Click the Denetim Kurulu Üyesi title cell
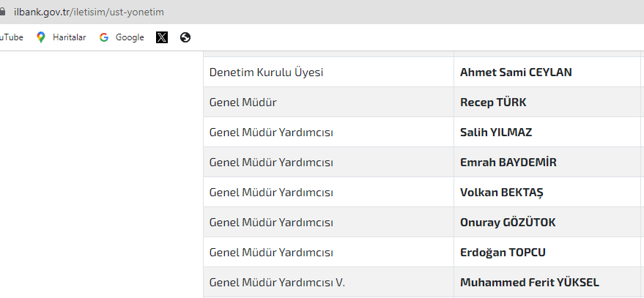The width and height of the screenshot is (644, 298). point(328,72)
